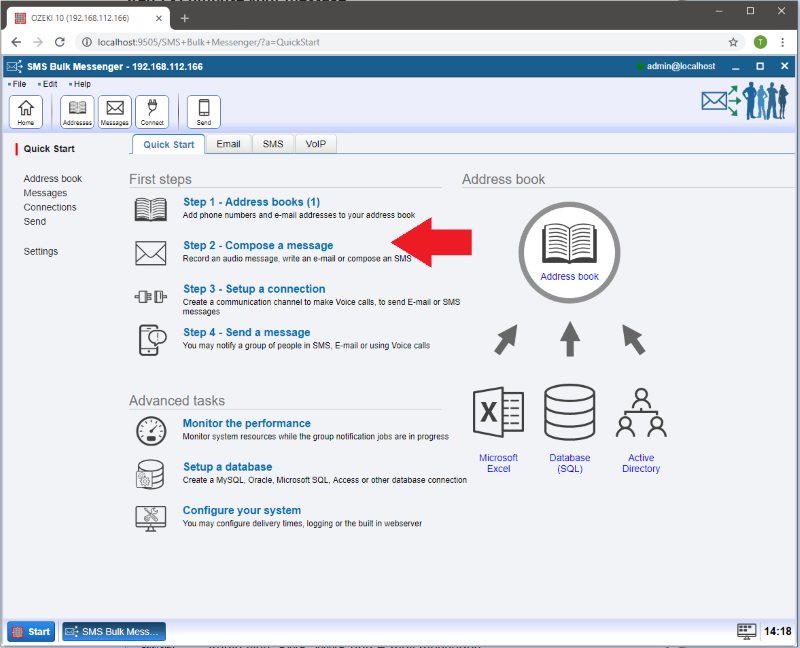Switch to the VoIP tab
This screenshot has width=800, height=648.
coord(316,144)
